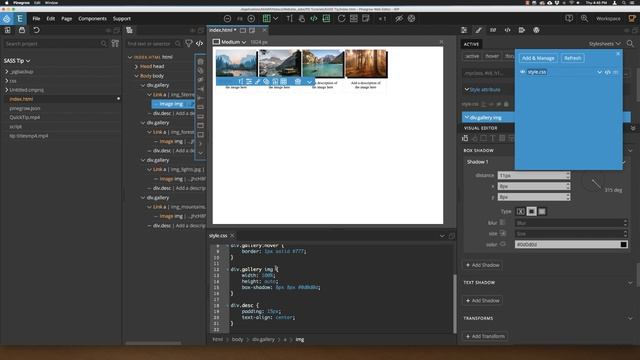Select the style.css code editor tab

(x=218, y=236)
